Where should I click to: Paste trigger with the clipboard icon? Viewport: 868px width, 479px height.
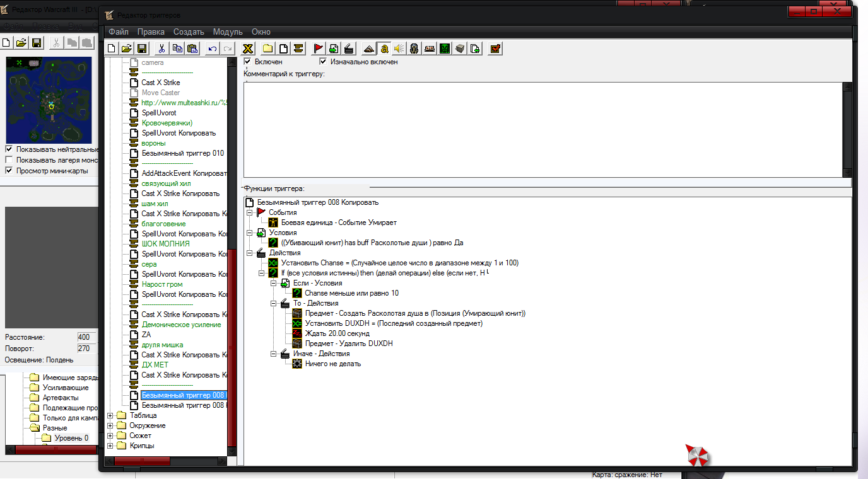pyautogui.click(x=192, y=49)
